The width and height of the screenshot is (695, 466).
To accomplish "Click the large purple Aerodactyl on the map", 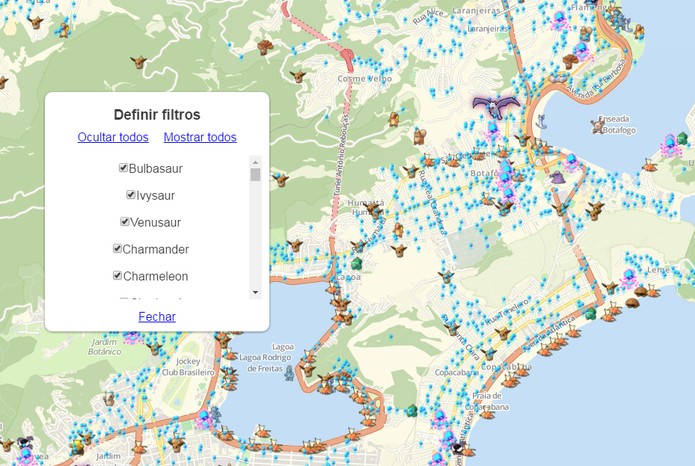I will pyautogui.click(x=496, y=107).
